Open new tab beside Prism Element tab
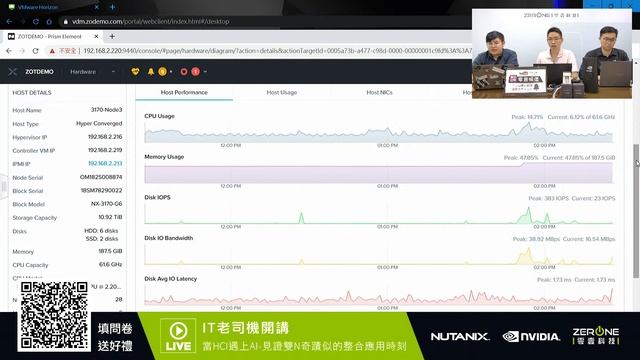Screen dimensions: 640x360 click(112, 36)
